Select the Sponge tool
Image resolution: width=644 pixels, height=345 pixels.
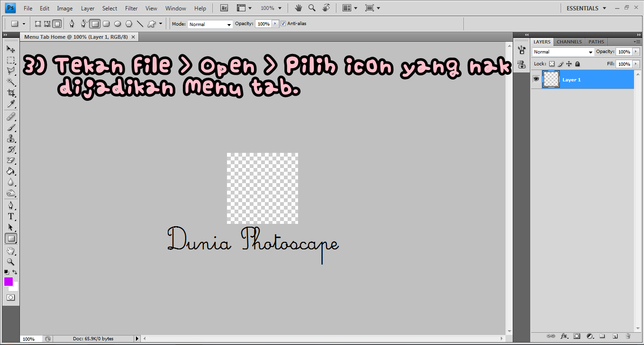tap(10, 193)
